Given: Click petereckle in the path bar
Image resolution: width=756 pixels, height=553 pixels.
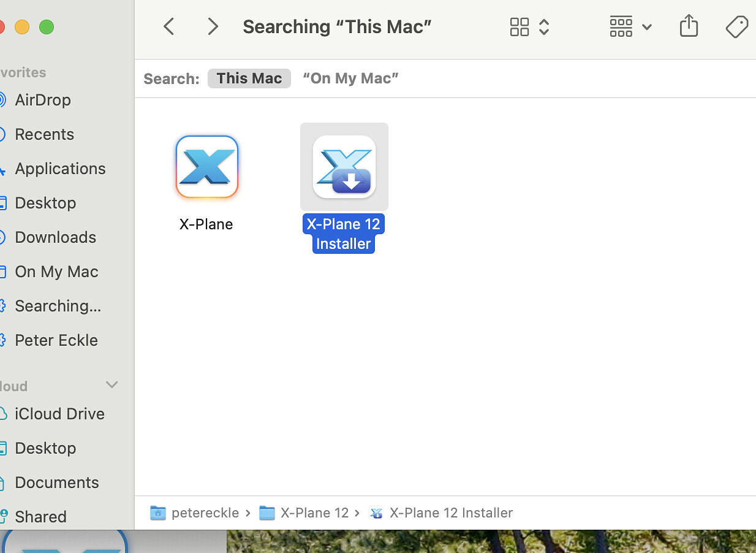Looking at the screenshot, I should tap(205, 513).
